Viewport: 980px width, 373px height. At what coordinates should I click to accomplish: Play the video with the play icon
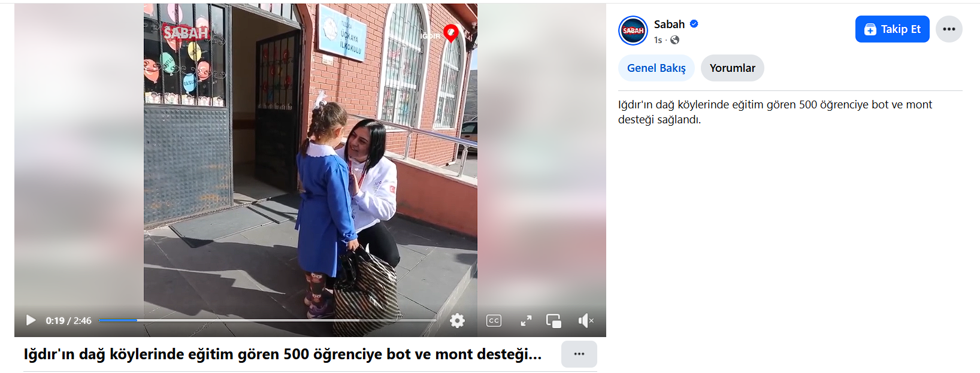point(31,320)
